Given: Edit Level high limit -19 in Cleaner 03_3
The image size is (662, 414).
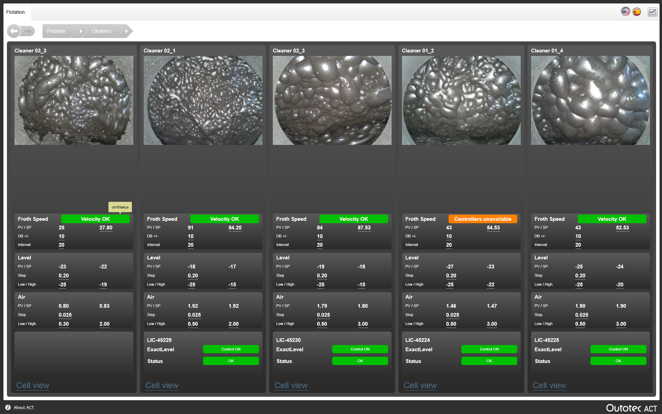Looking at the screenshot, I should coord(103,284).
